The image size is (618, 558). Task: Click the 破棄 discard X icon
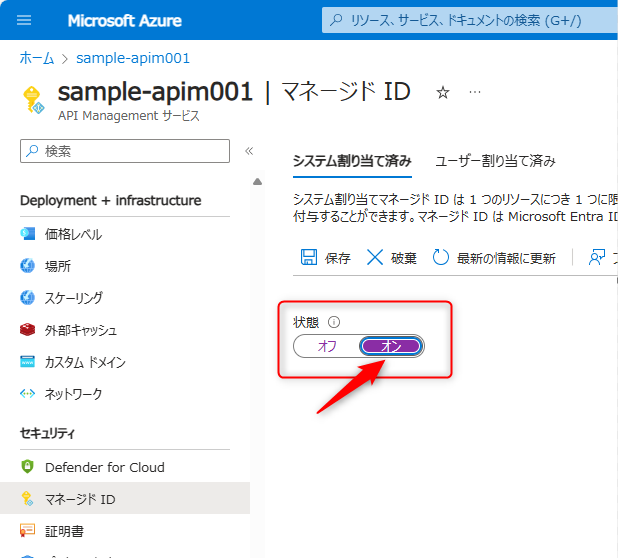pos(375,257)
